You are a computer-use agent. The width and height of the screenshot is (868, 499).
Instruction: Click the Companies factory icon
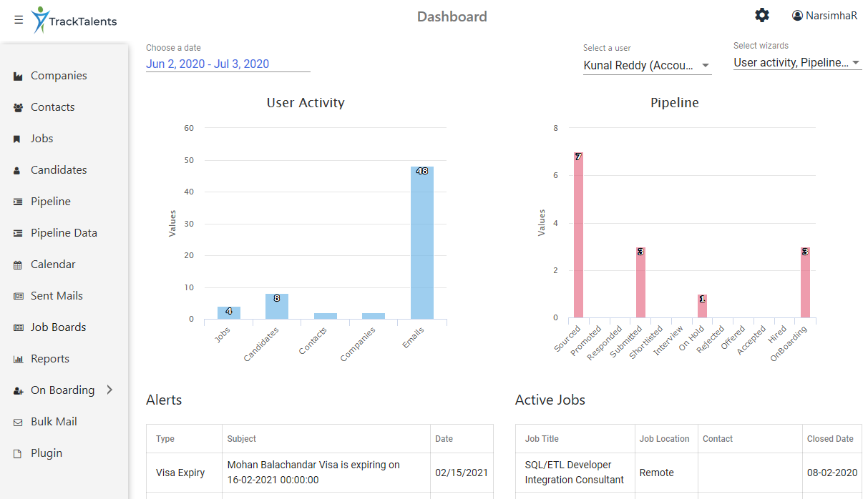tap(18, 76)
